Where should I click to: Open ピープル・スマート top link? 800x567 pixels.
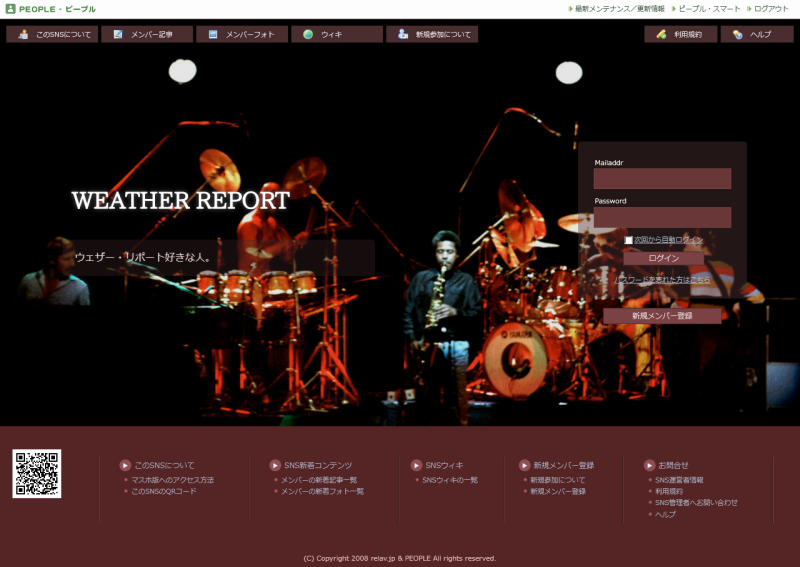pos(709,9)
